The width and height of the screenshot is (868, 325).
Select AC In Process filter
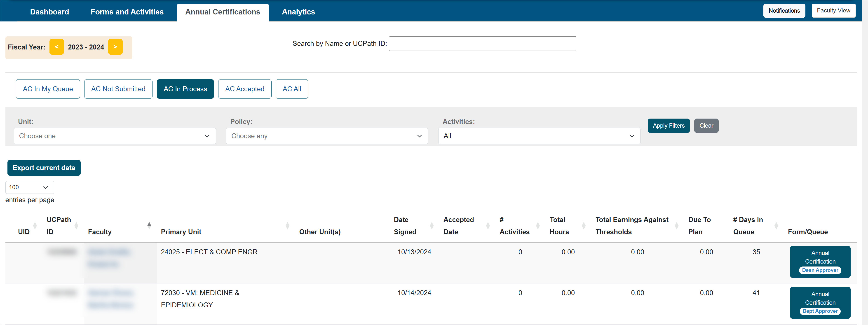[x=185, y=89]
